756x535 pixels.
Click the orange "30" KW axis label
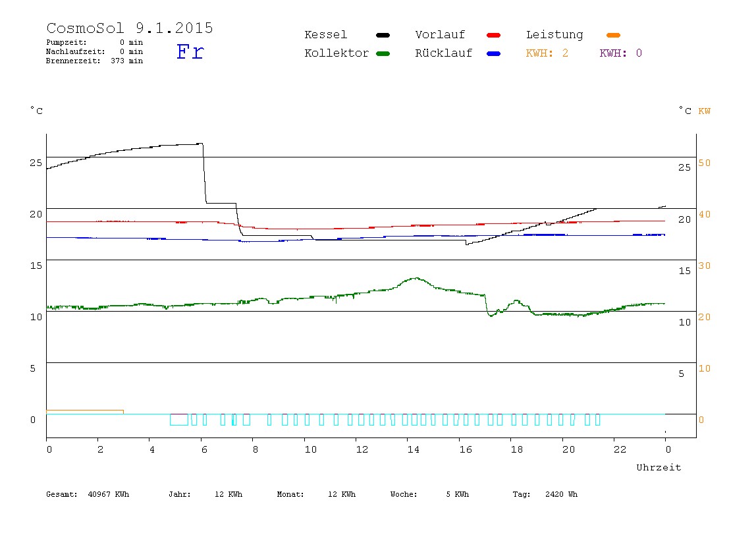(705, 266)
